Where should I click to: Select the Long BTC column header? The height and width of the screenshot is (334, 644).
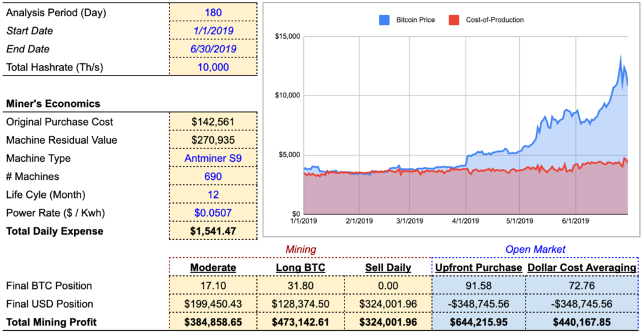click(300, 268)
